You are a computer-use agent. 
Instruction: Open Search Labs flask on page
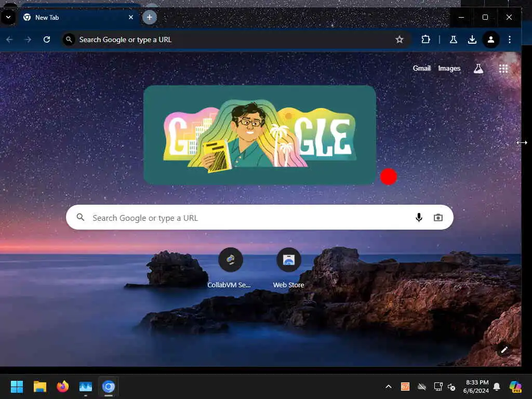[x=478, y=69]
